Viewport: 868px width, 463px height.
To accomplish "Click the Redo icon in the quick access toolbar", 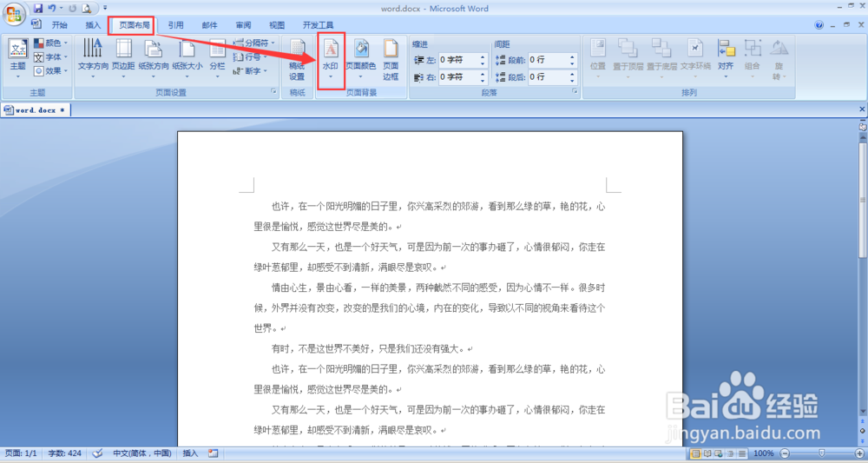I will tap(73, 9).
